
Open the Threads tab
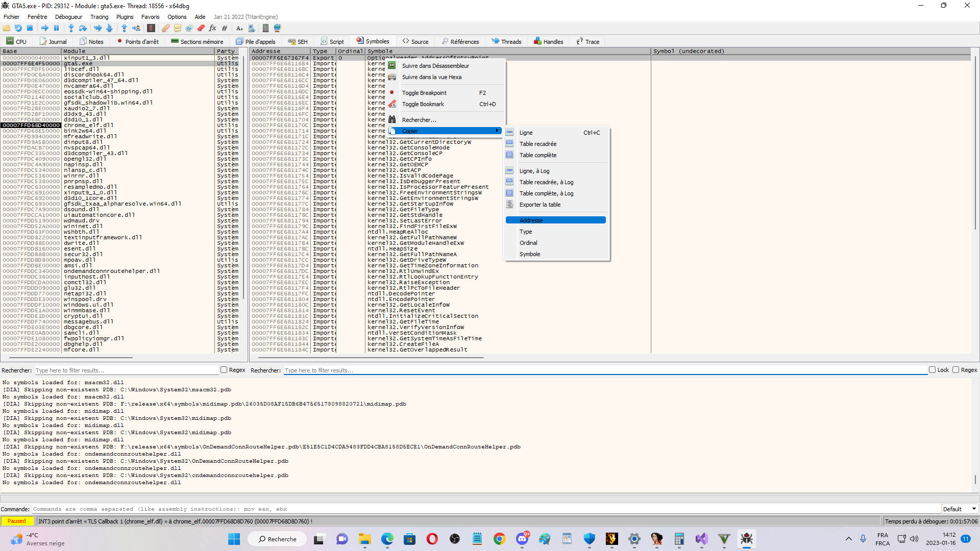point(506,41)
